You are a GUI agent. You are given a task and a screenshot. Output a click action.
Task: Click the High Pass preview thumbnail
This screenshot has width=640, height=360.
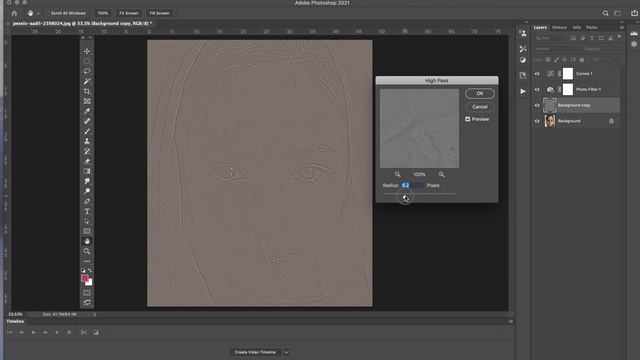[x=419, y=129]
